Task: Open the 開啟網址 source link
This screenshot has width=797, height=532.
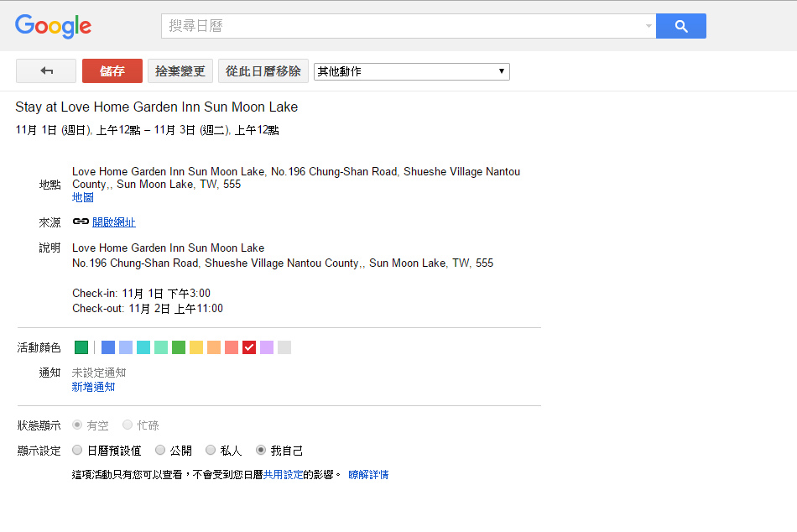Action: coord(114,222)
